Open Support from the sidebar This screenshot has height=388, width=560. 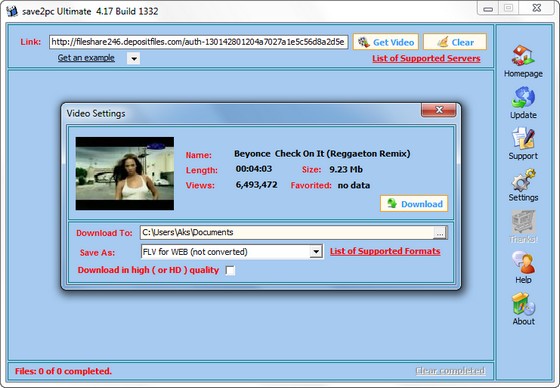pyautogui.click(x=523, y=138)
